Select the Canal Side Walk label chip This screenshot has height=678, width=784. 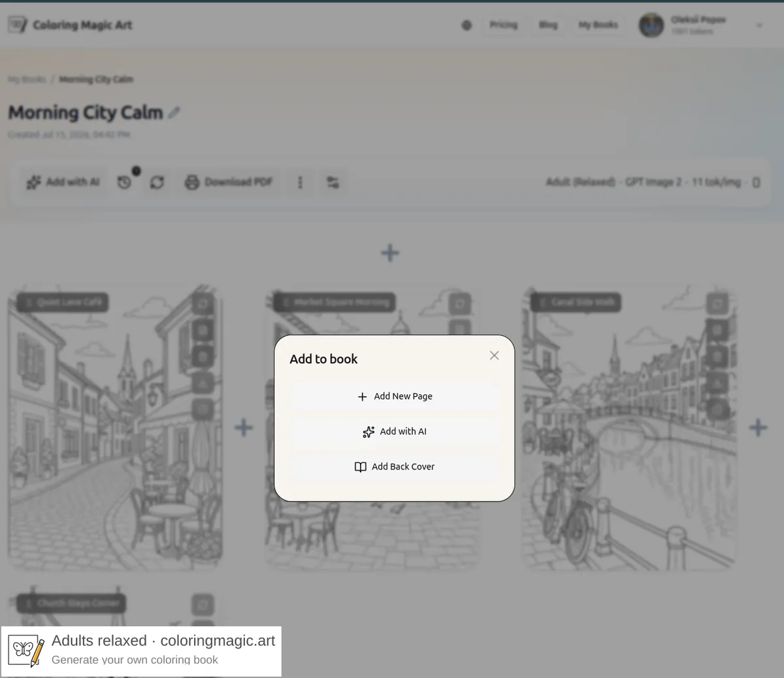click(x=576, y=302)
